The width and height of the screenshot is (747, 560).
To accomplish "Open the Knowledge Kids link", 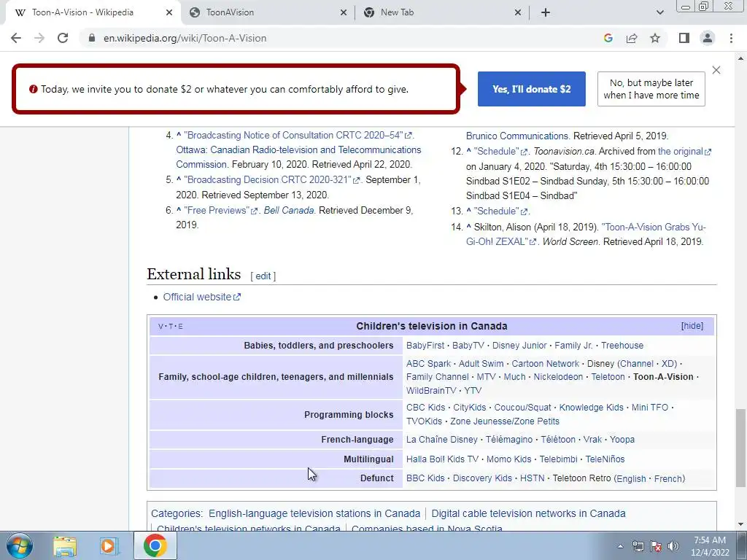I will click(591, 407).
